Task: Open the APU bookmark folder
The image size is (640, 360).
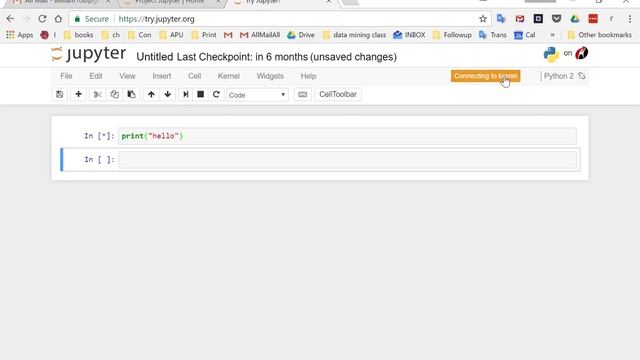Action: coord(171,35)
